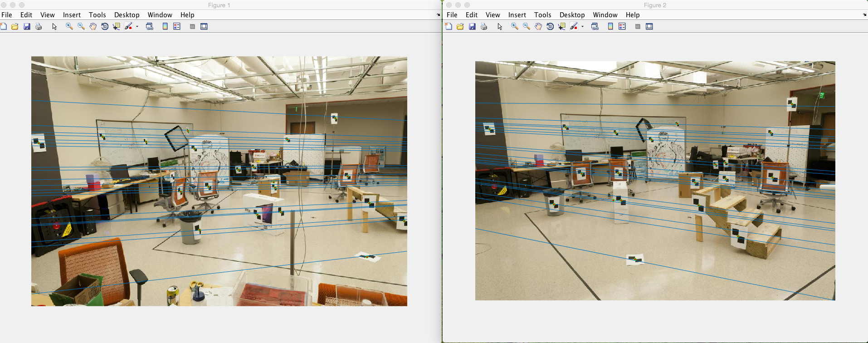Expand brush color dropdown arrow in Figure 2

[582, 27]
